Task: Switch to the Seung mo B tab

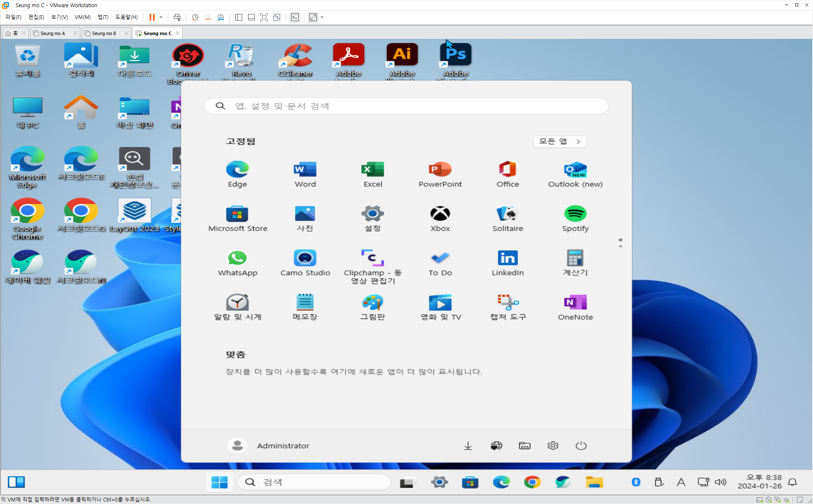Action: [104, 33]
